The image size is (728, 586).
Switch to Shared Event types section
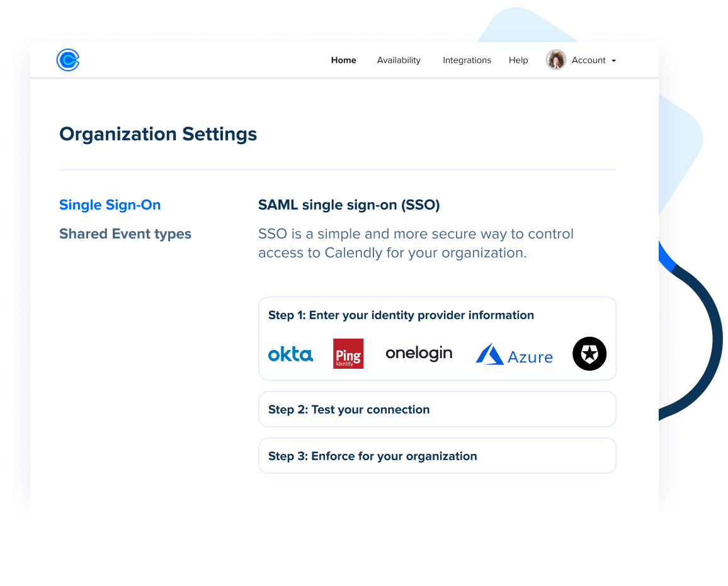pyautogui.click(x=125, y=234)
